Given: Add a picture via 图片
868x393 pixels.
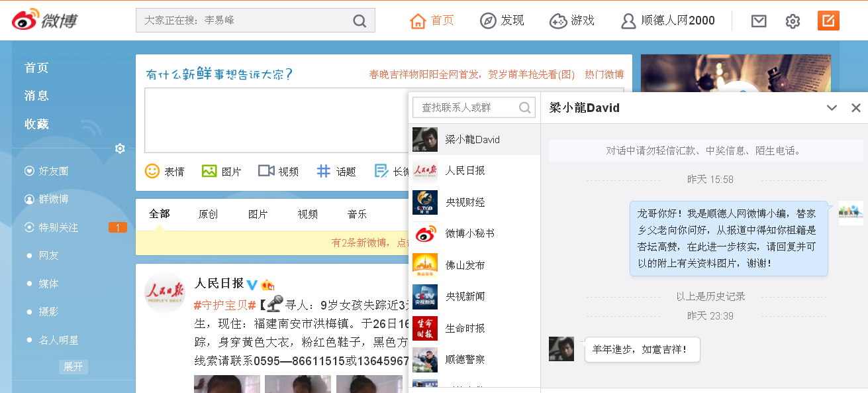Looking at the screenshot, I should pos(221,171).
